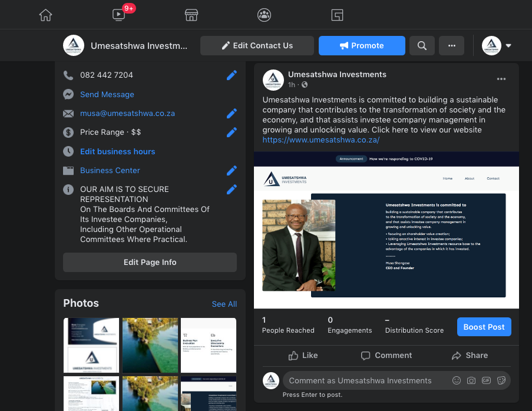The height and width of the screenshot is (411, 532).
Task: Open the Groups icon in top navigation
Action: (264, 15)
